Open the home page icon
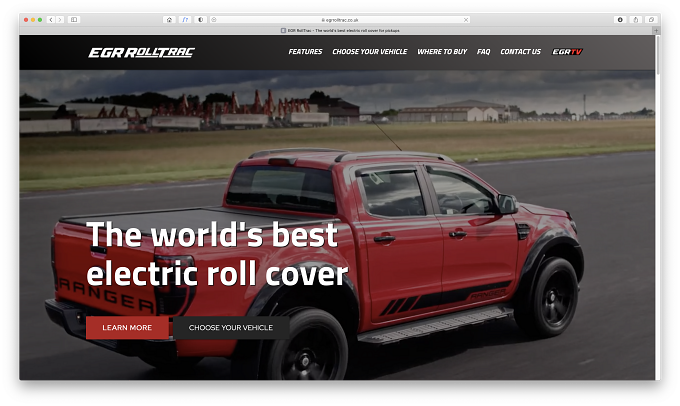680x406 pixels. click(x=169, y=20)
